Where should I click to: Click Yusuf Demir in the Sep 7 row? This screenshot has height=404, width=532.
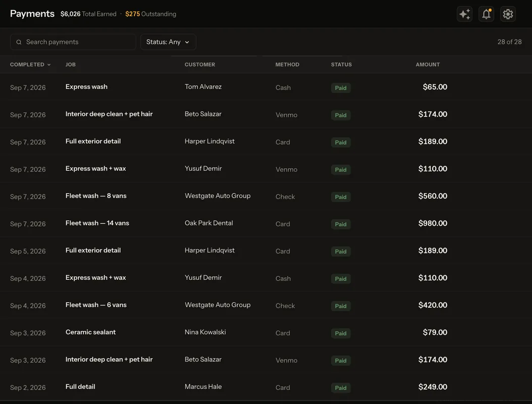click(x=203, y=168)
